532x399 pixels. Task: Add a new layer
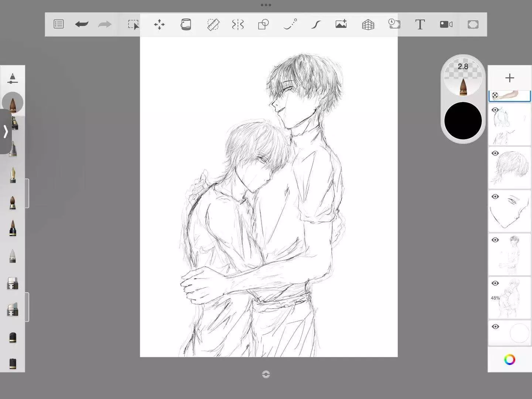click(x=509, y=78)
